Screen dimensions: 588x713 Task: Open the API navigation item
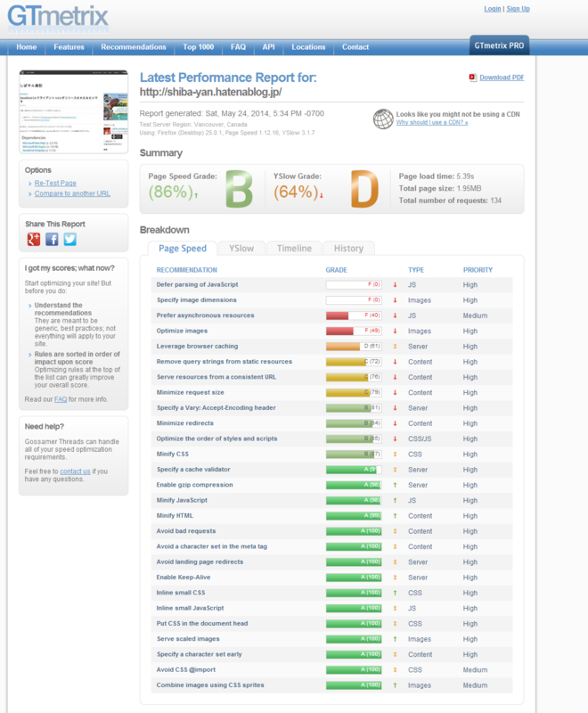click(268, 47)
